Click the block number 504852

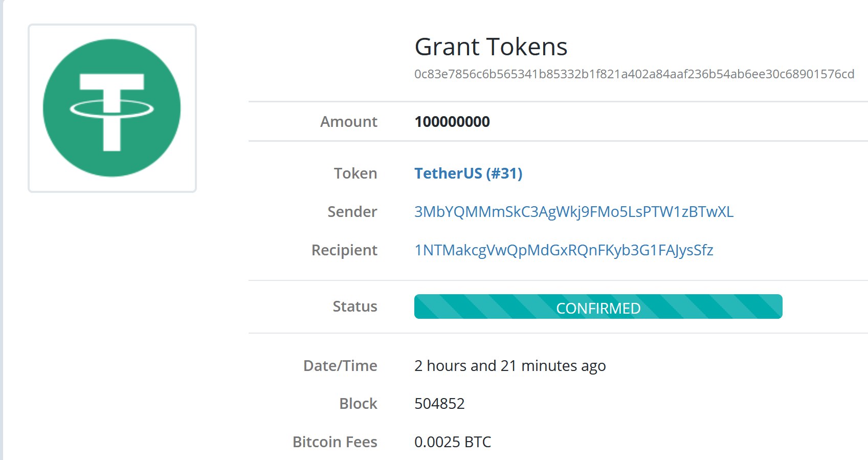(439, 404)
